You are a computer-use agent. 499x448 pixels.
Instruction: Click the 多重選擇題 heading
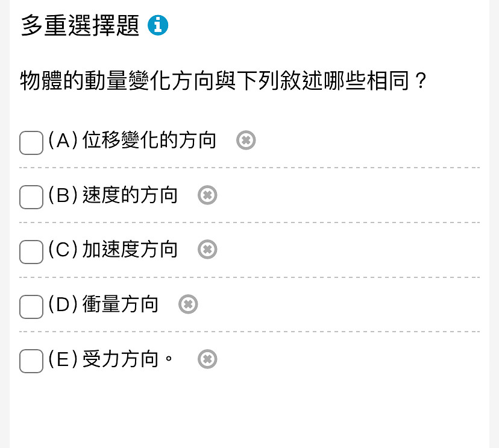(80, 25)
